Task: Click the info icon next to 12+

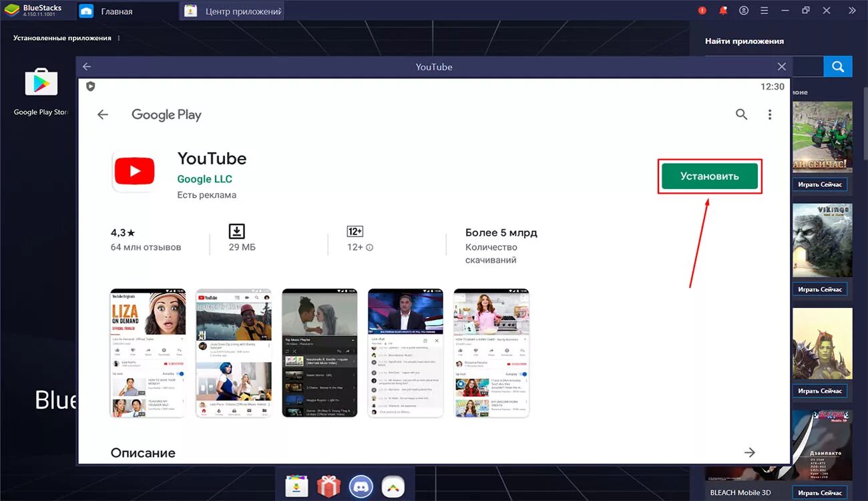Action: tap(369, 247)
